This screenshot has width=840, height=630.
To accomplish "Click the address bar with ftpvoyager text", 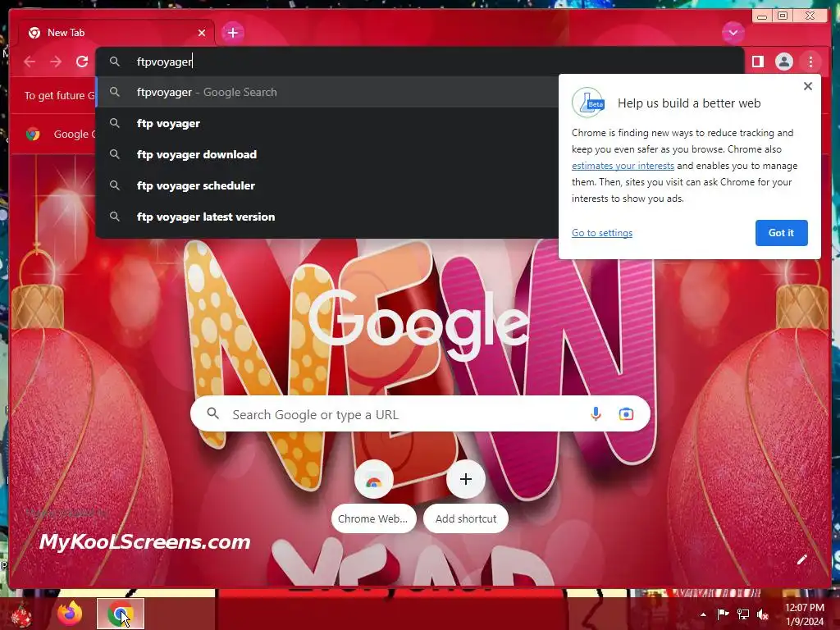I will (x=419, y=62).
